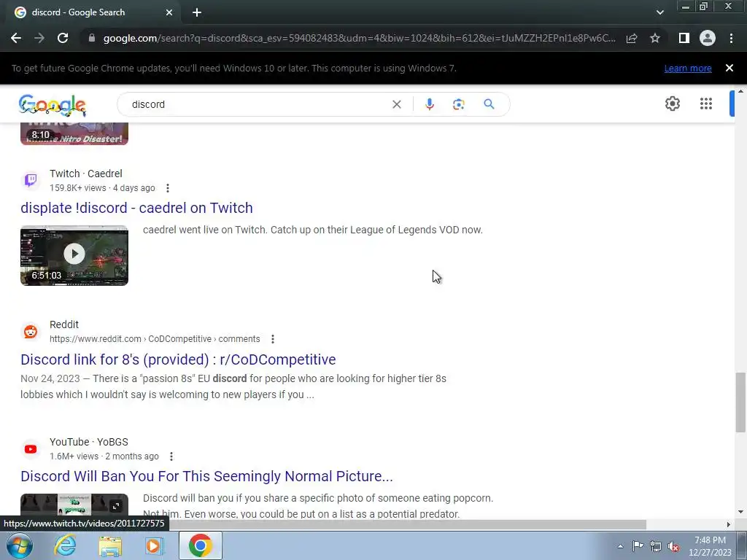
Task: Click the YouTube favicon beside YoBGS
Action: coord(31,449)
